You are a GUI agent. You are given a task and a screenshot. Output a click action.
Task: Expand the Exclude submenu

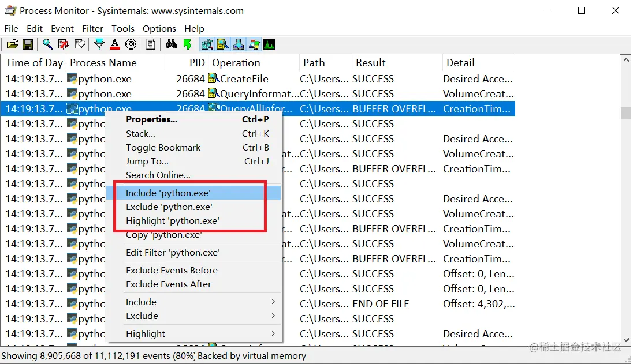coord(194,316)
